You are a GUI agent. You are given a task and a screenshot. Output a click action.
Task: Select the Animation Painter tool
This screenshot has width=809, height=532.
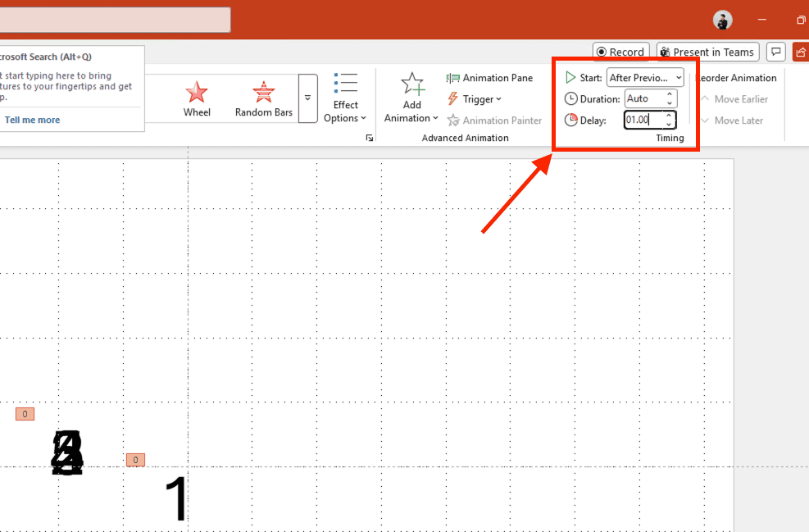(x=495, y=120)
